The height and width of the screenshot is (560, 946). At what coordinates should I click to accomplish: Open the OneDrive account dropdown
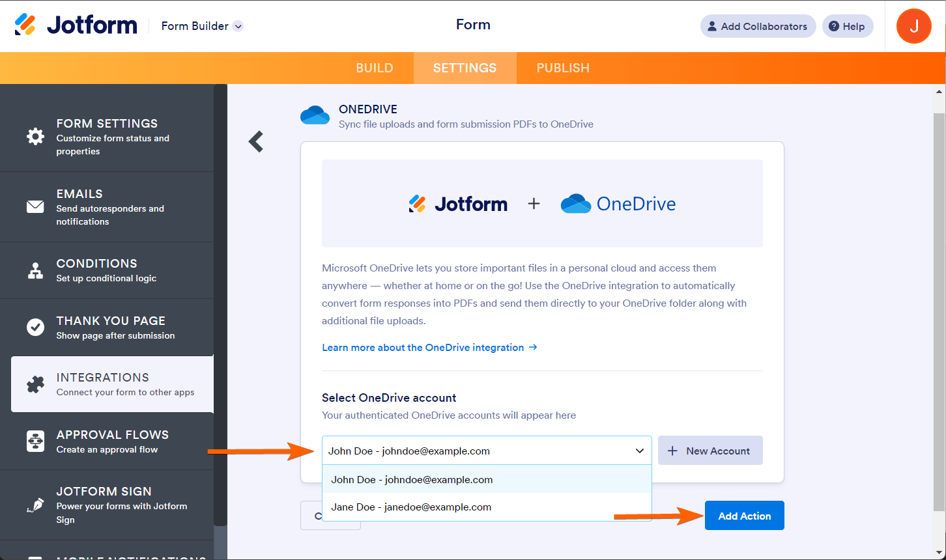click(x=487, y=451)
